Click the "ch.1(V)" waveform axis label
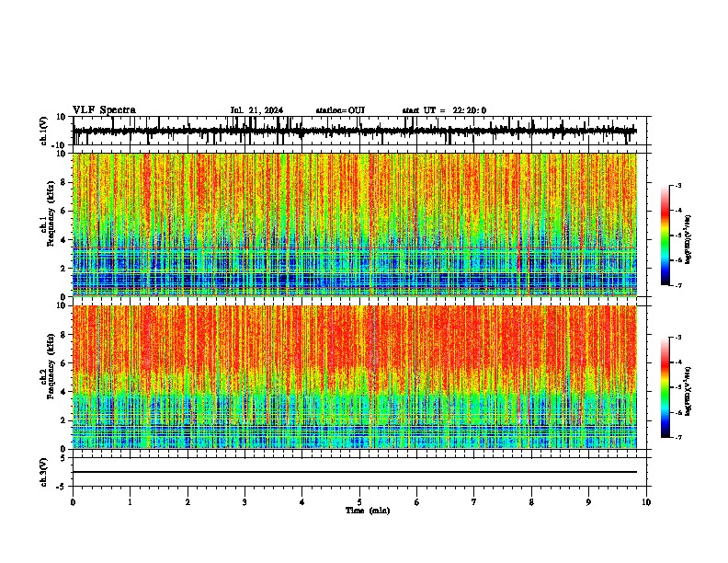 [x=44, y=131]
